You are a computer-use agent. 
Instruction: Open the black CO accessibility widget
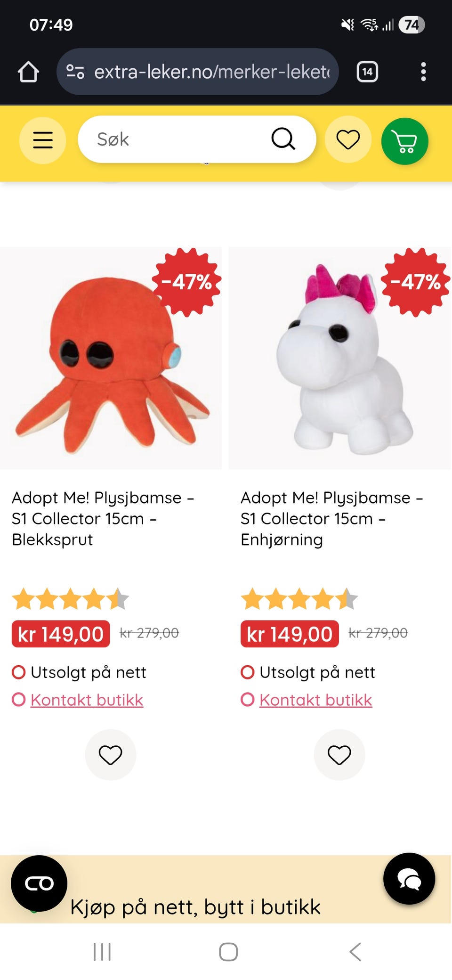pos(39,883)
